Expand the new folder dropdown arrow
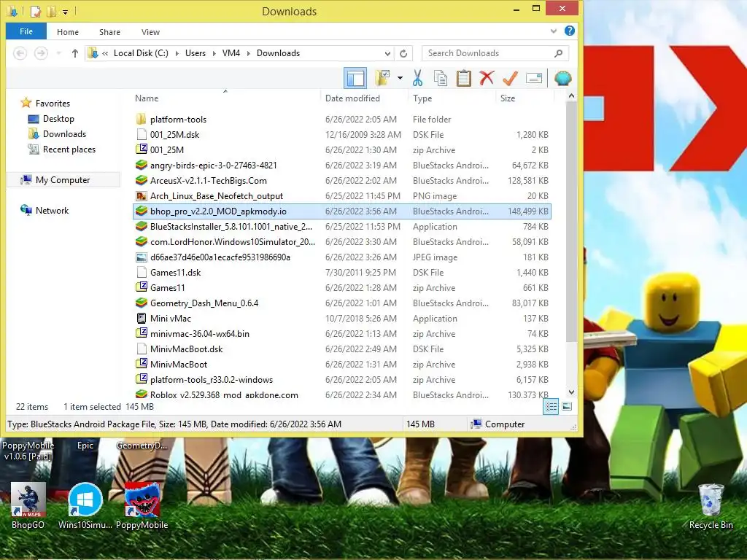 [x=400, y=78]
